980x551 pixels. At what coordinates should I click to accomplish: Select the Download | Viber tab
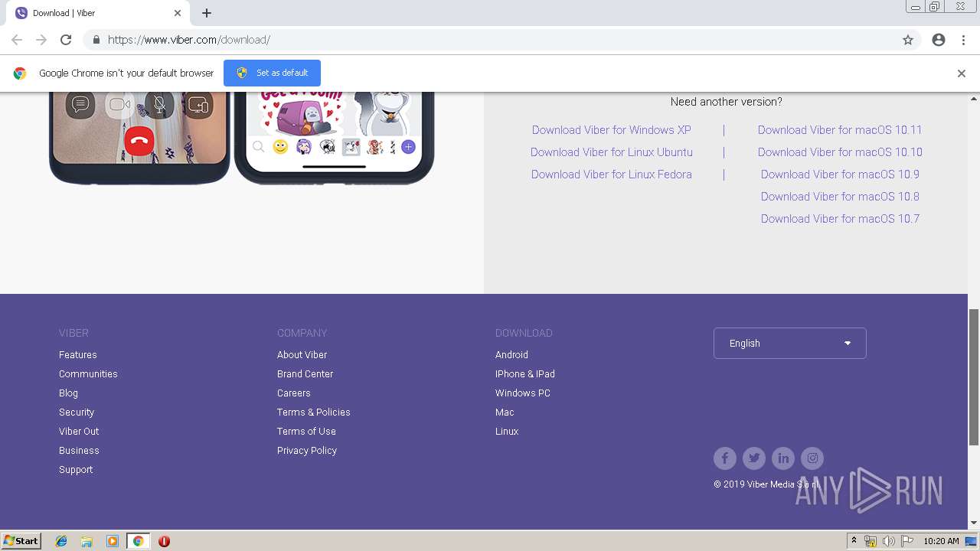[x=99, y=13]
